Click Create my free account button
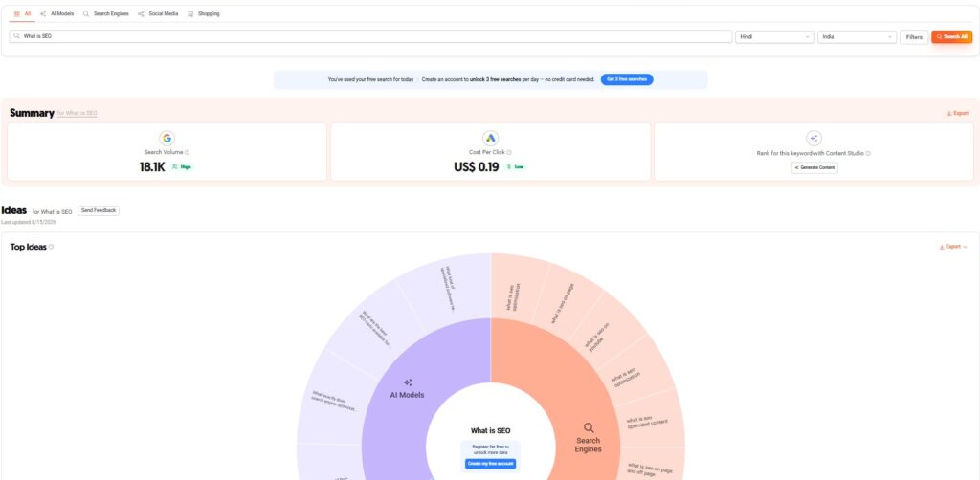The width and height of the screenshot is (980, 480). 490,464
